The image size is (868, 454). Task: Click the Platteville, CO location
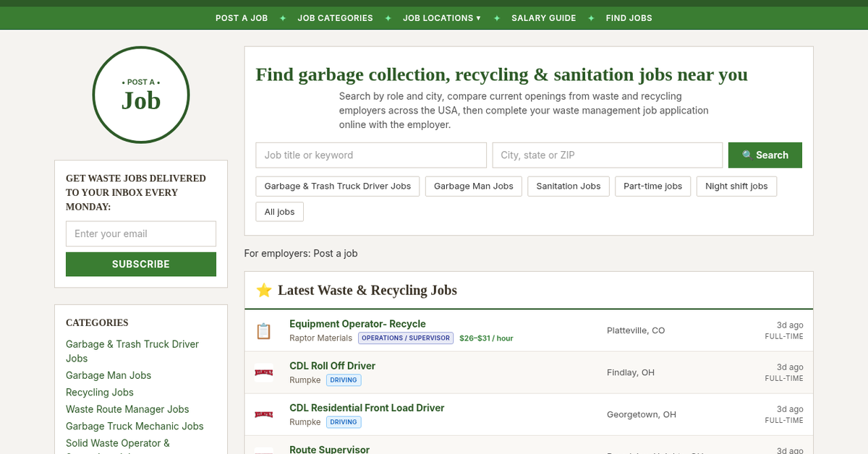coord(636,330)
